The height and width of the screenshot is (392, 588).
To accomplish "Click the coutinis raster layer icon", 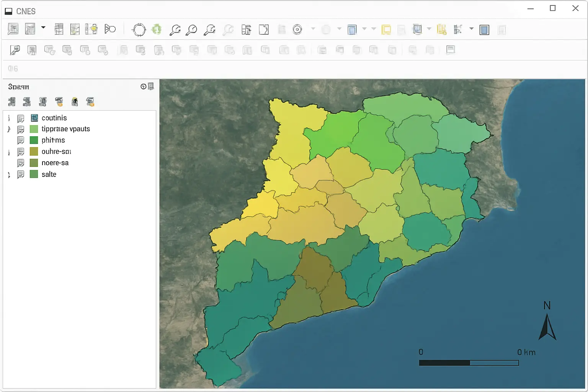I will click(x=34, y=118).
